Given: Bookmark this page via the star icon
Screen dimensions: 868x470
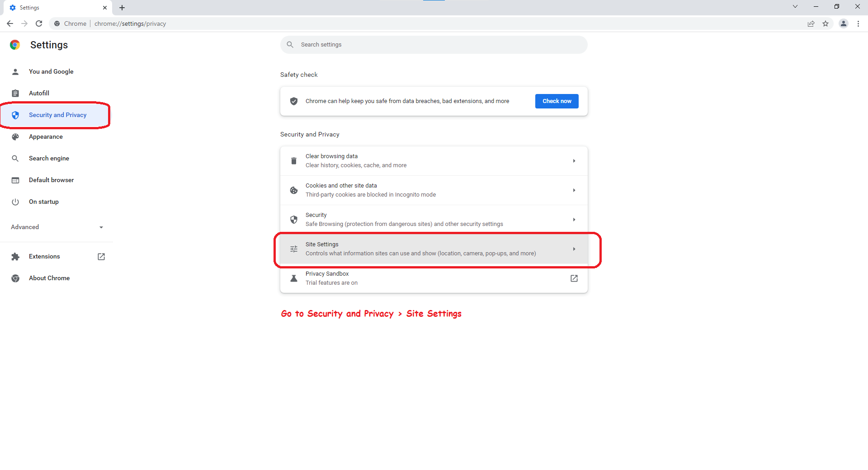Looking at the screenshot, I should [826, 23].
